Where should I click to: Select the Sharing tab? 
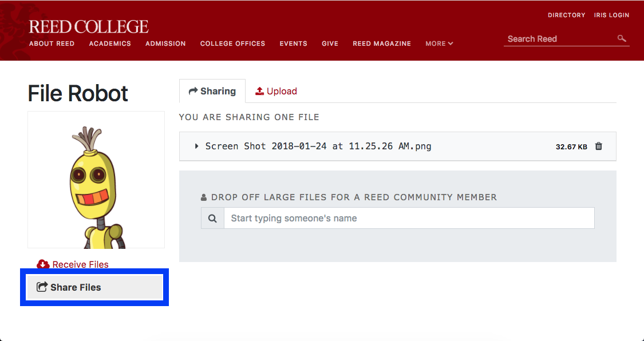click(212, 91)
